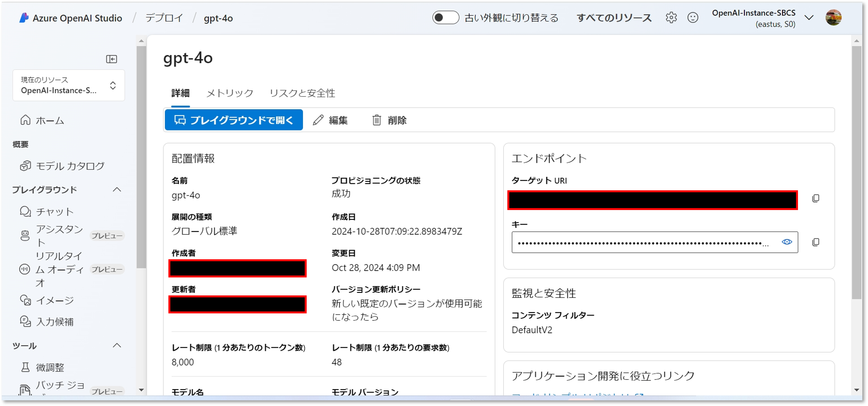Collapse the sidebar with the panel icon
868x406 pixels.
[x=111, y=59]
